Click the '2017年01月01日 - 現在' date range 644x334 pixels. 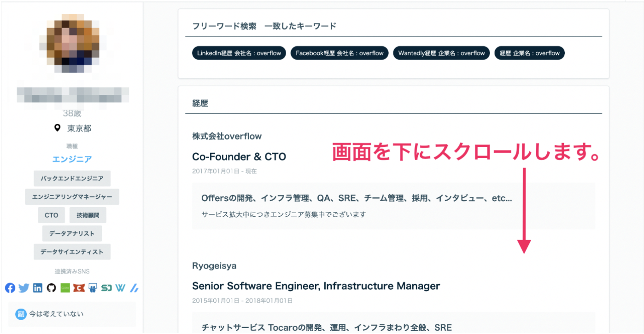click(224, 171)
